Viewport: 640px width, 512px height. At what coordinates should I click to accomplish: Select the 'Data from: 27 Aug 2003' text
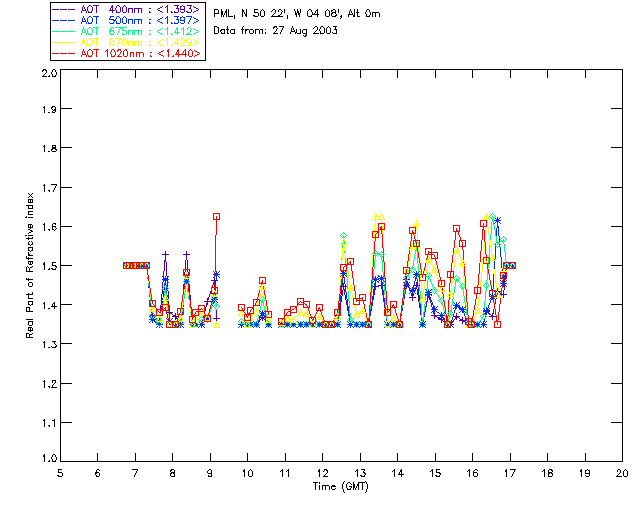click(x=275, y=31)
